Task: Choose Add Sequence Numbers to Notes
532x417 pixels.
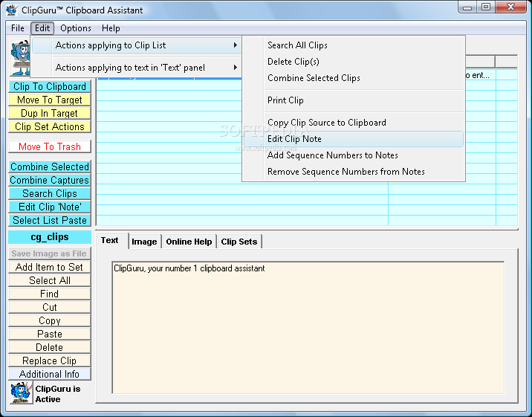Action: (353, 155)
